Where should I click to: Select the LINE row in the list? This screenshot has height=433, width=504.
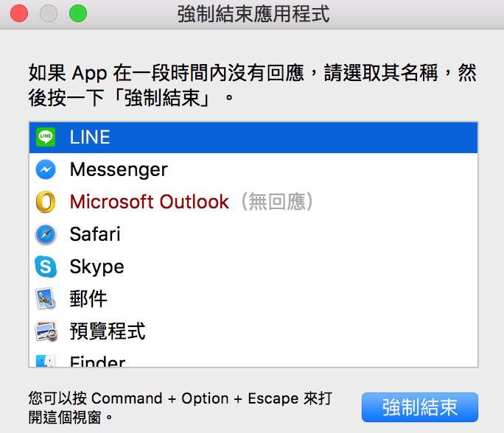(253, 138)
